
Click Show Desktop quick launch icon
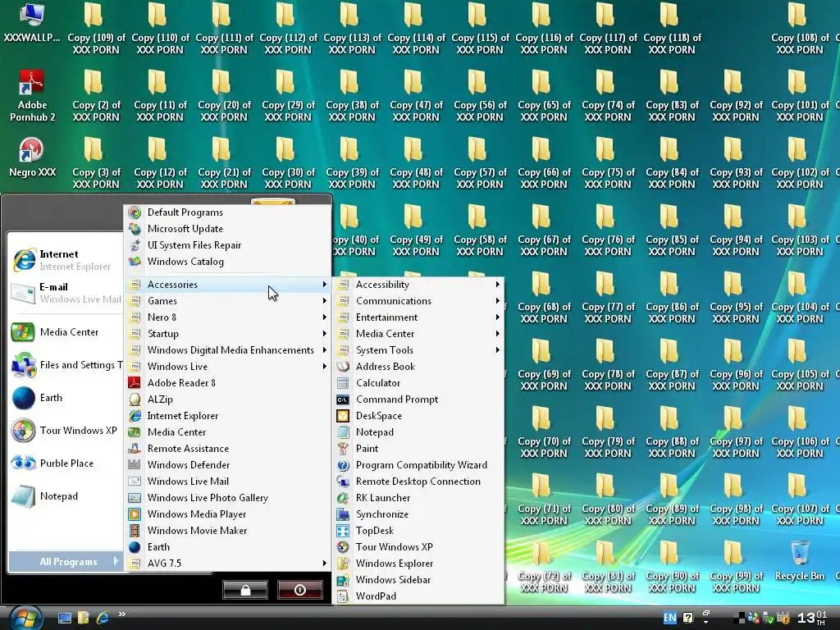[x=65, y=619]
